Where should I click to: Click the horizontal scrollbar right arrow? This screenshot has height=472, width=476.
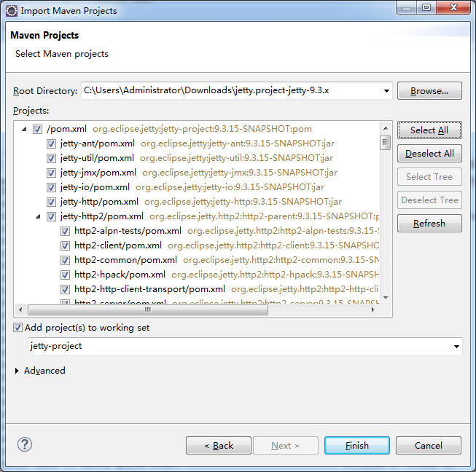[373, 310]
